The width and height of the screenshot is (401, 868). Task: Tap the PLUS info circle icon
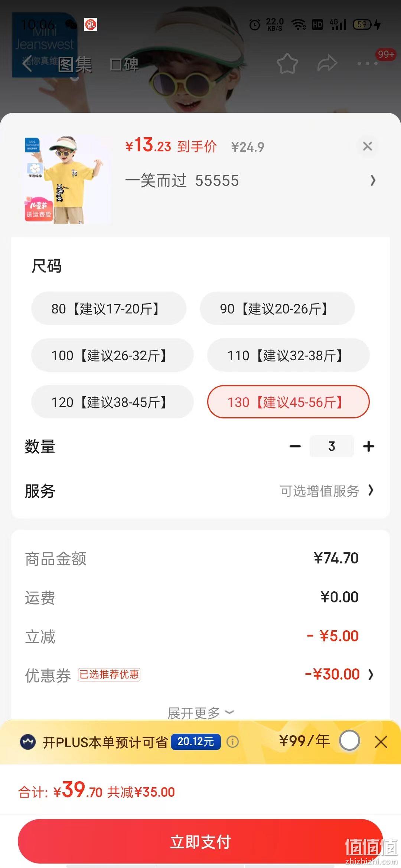[233, 742]
